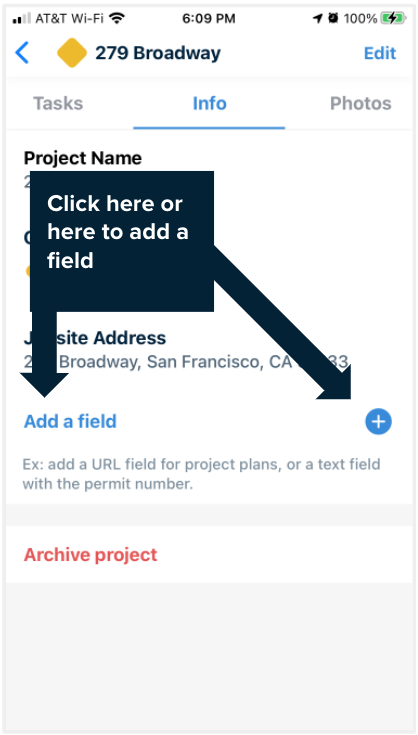418x735 pixels.
Task: Select the Info tab
Action: (209, 103)
